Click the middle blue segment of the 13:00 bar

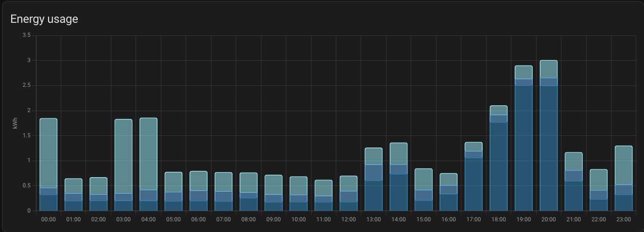tap(374, 173)
